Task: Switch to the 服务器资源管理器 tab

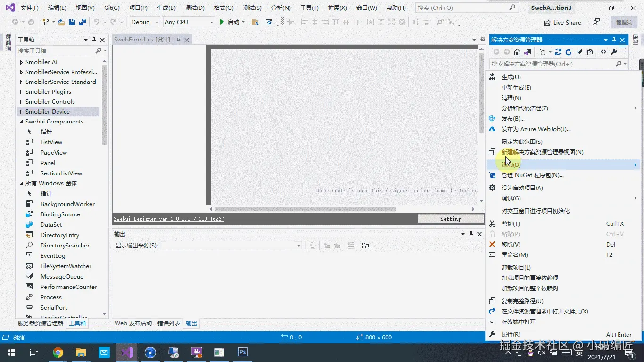Action: tap(41, 323)
